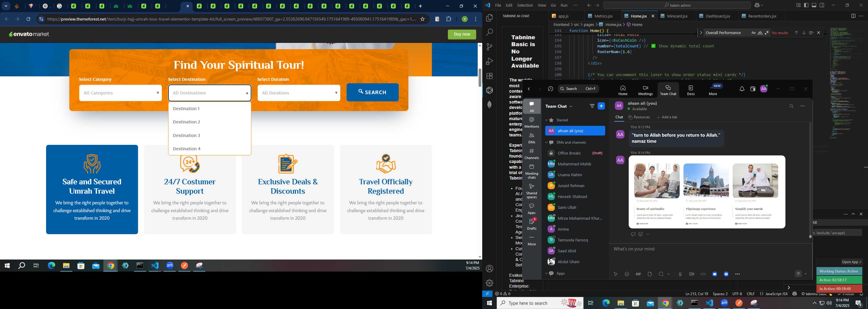Select Destination 2 from dropdown list
Screen dimensions: 868x309
tap(209, 122)
